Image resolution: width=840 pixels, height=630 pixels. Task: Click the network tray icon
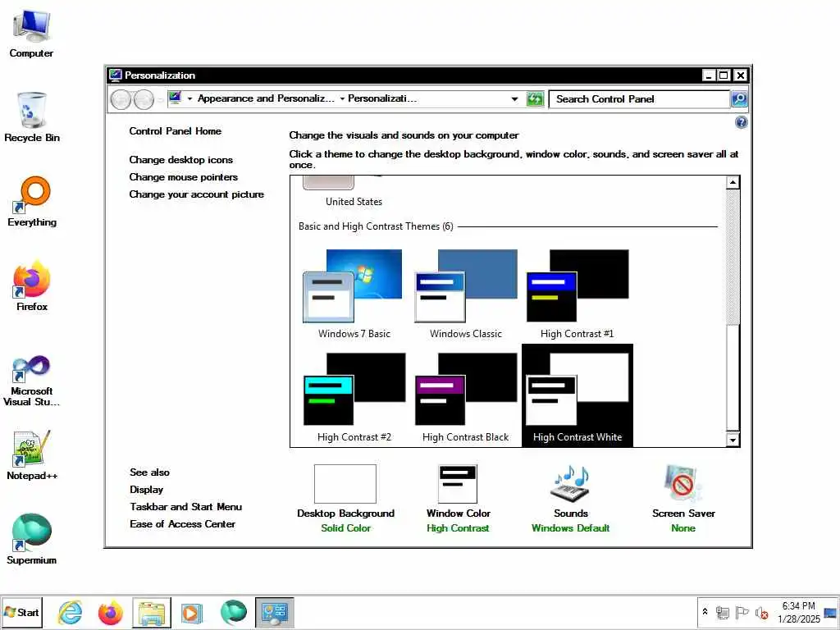click(x=722, y=612)
